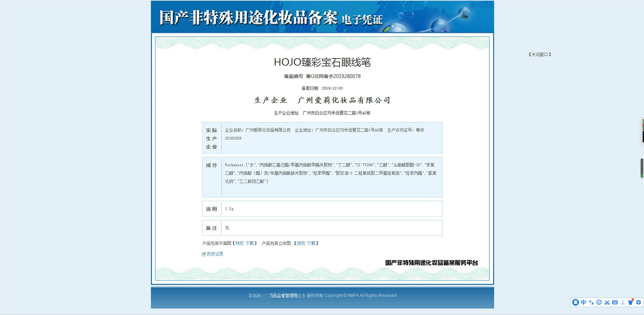This screenshot has height=315, width=644.
Task: Click the record number 粤G妆网备字2019280078
Action: click(333, 76)
